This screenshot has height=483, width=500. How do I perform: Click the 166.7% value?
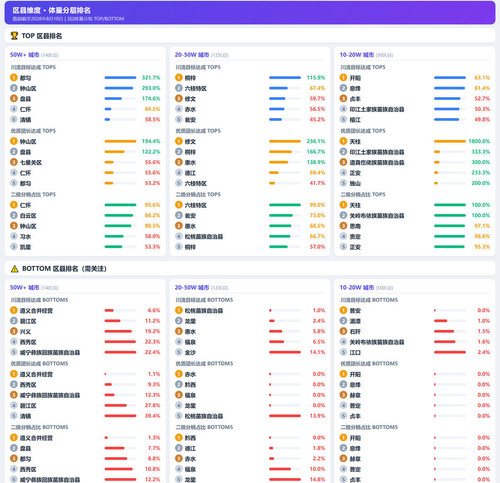coord(316,152)
